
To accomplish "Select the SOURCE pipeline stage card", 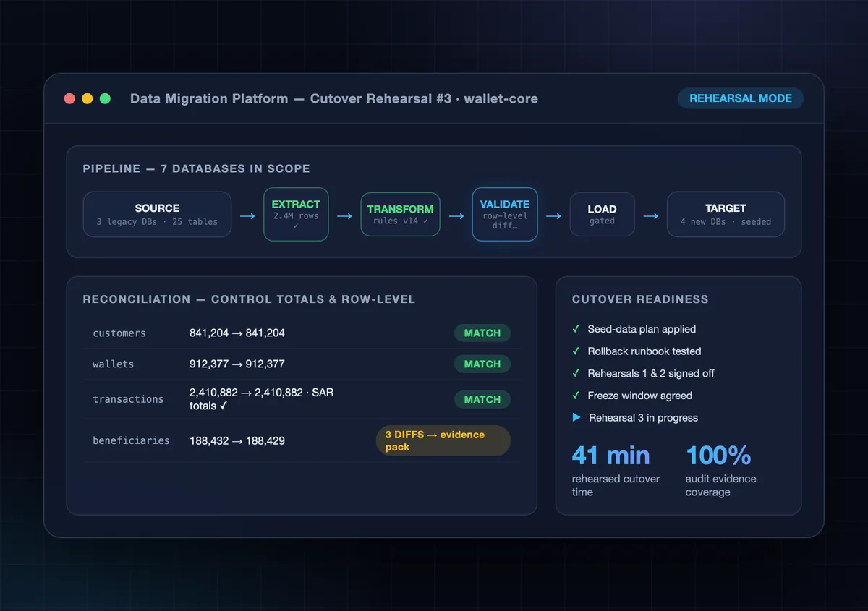I will coord(157,214).
